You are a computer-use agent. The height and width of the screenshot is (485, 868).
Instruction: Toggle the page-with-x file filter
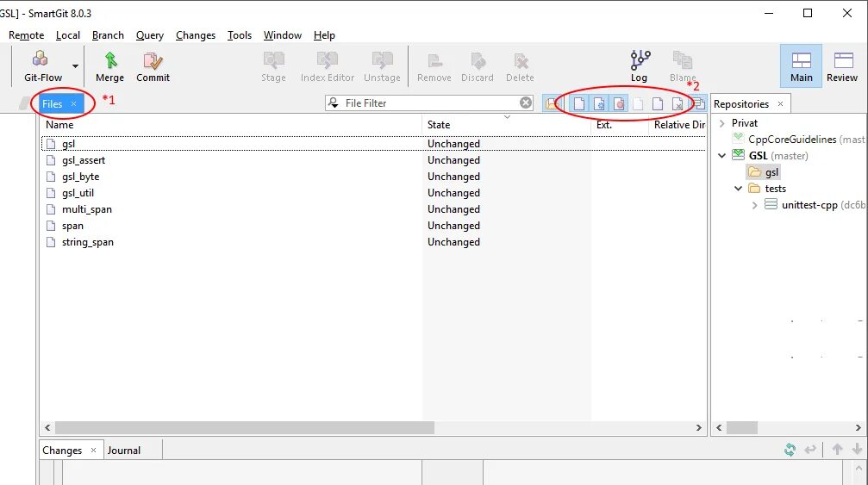click(678, 103)
